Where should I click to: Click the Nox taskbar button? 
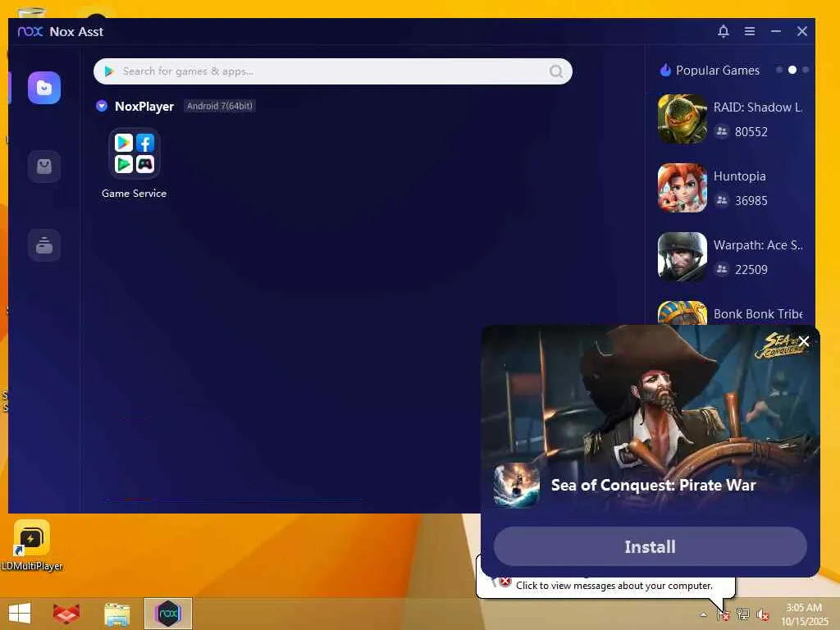(x=168, y=614)
